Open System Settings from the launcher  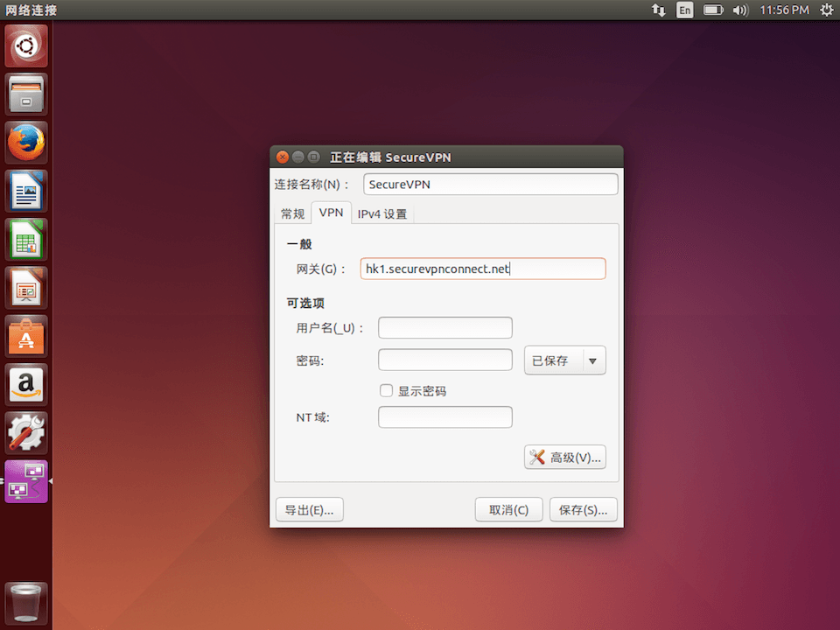(25, 432)
